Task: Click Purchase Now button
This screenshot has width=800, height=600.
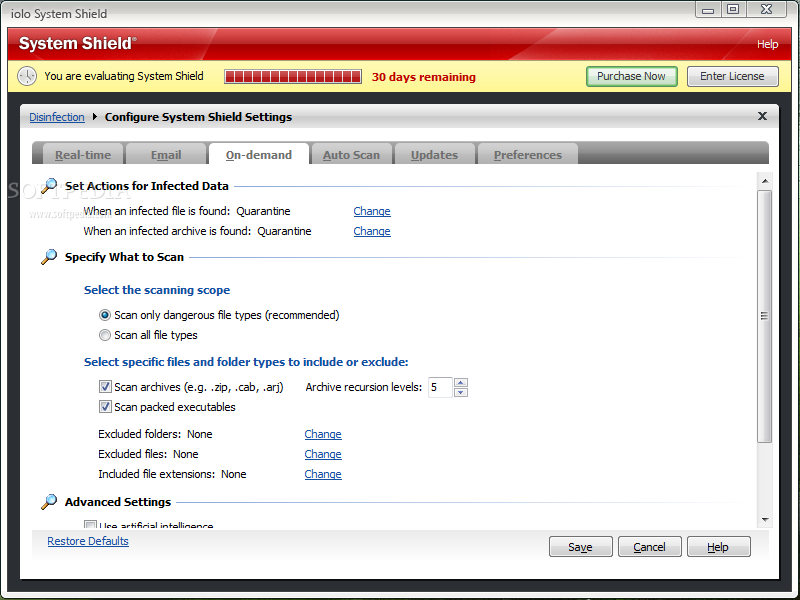Action: 632,76
